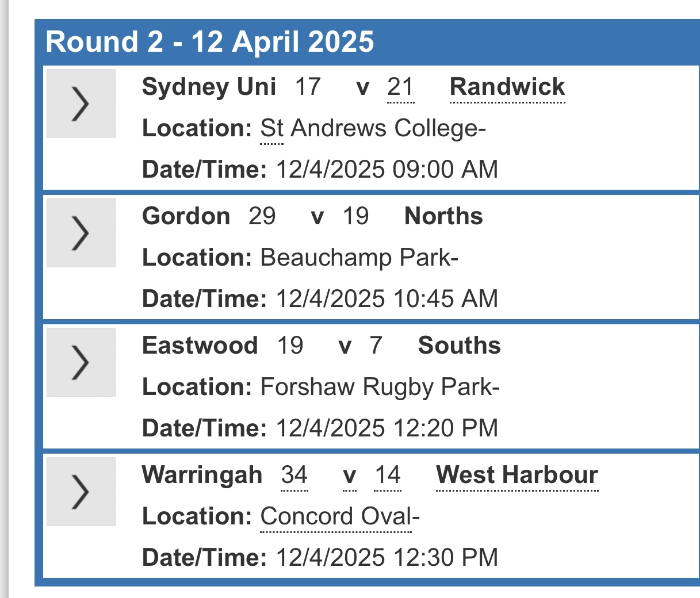Open the Randwick team link
The height and width of the screenshot is (598, 700).
[507, 87]
